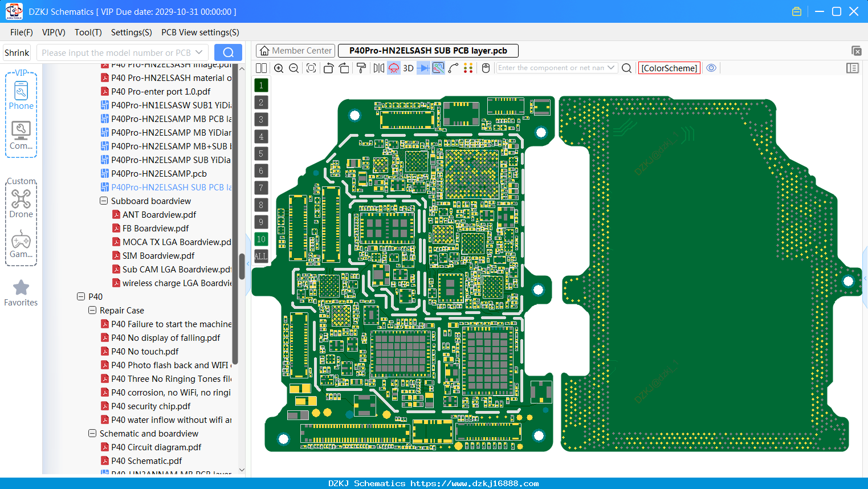Click the mirror flip board icon

(x=379, y=68)
